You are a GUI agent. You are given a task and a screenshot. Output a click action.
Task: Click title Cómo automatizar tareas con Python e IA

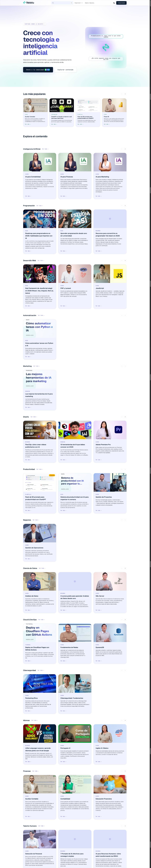coord(39,344)
